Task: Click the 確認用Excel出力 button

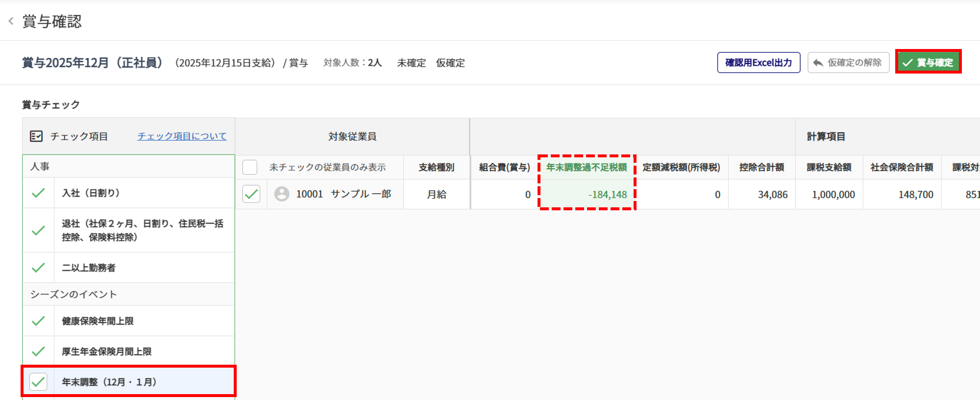Action: pos(759,63)
